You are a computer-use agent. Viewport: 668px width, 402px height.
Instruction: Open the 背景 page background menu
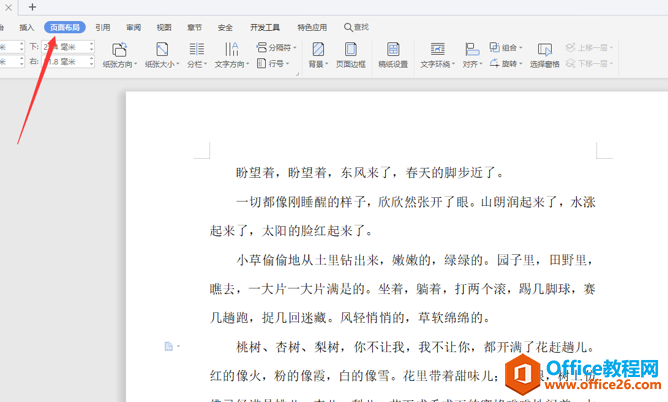[x=318, y=55]
